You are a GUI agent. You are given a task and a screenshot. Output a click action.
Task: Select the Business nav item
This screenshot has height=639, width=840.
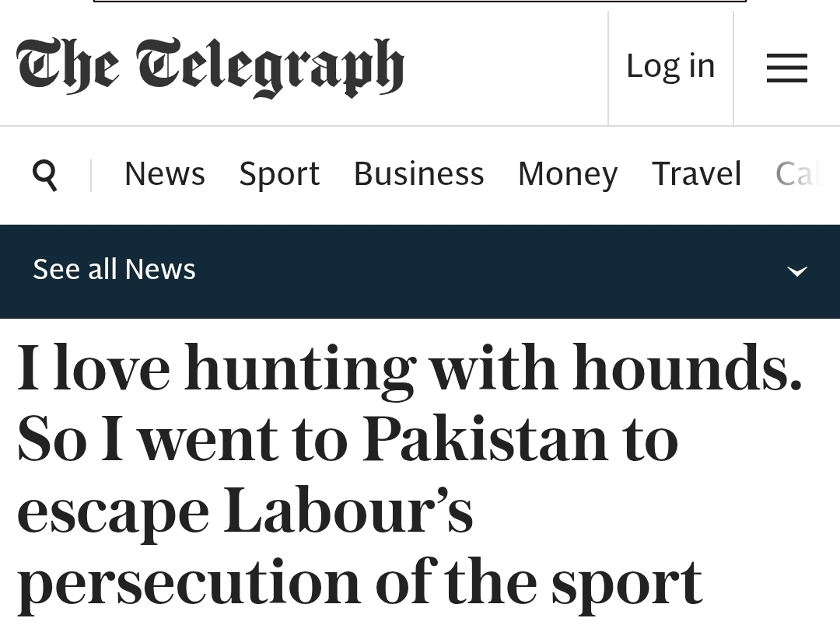click(x=418, y=173)
